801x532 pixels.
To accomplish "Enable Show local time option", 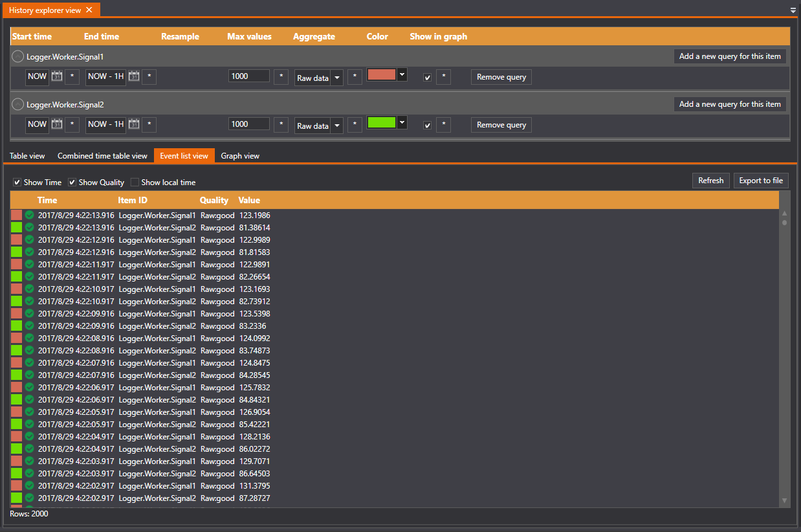I will click(135, 183).
